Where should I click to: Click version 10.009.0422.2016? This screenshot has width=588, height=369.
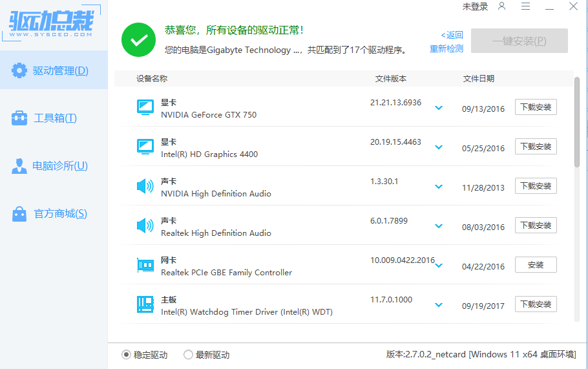[403, 260]
